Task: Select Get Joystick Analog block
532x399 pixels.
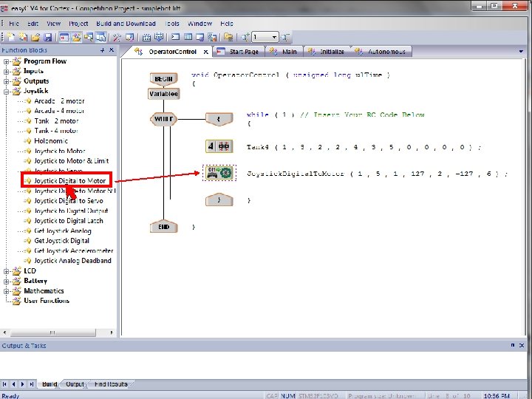Action: pos(62,231)
